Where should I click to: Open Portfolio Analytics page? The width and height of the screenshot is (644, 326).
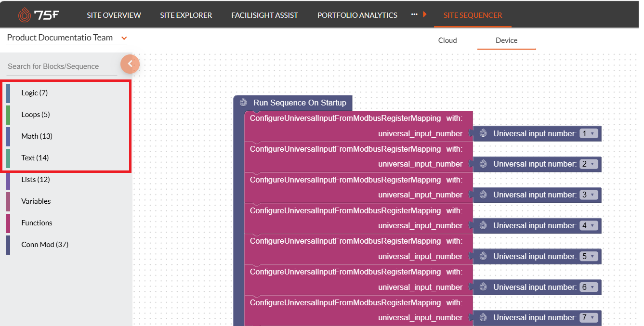click(357, 15)
